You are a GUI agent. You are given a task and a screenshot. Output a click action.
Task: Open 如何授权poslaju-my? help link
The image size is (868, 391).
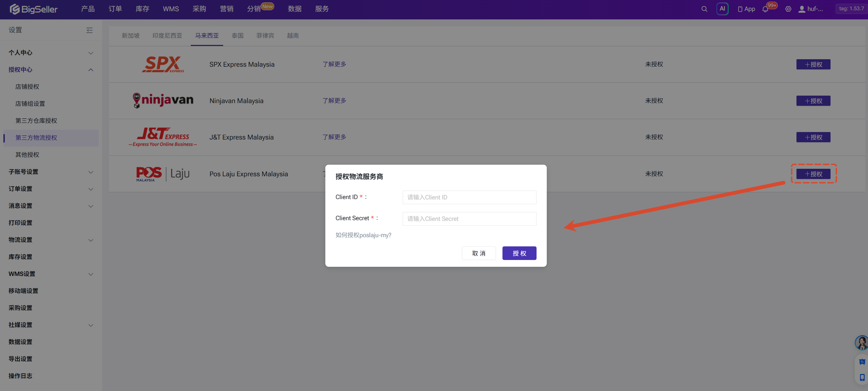363,235
